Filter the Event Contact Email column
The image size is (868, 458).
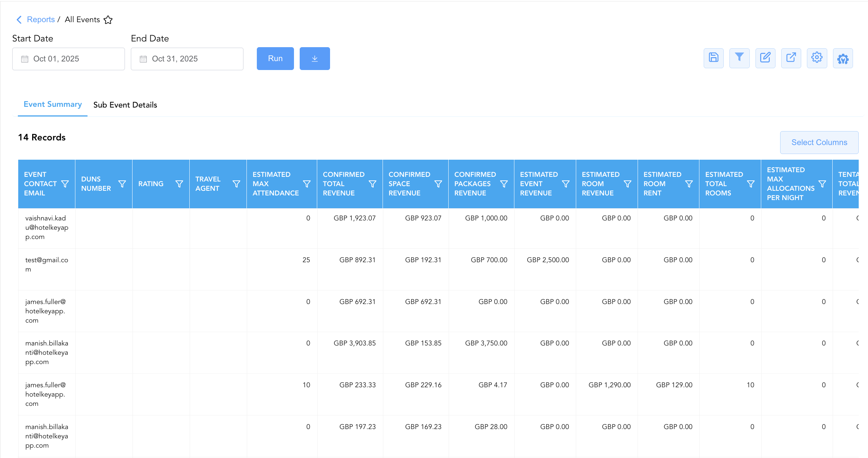coord(65,184)
